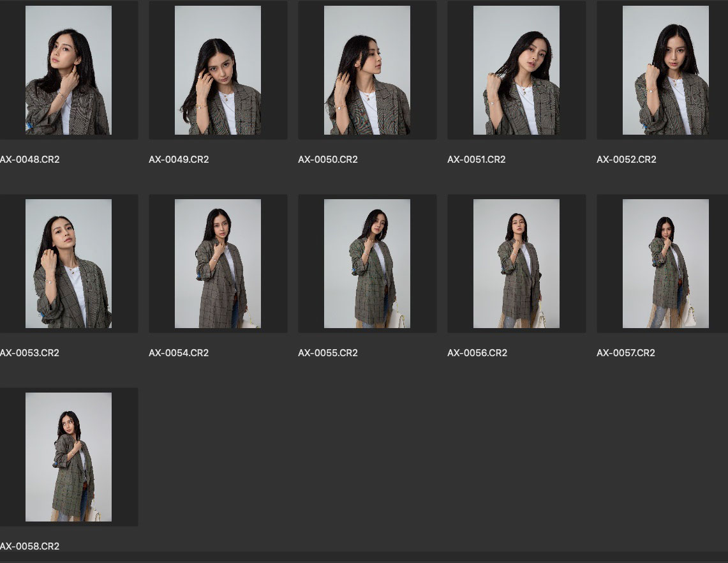Select the AX-0058.CR2 filename label
Screen dimensions: 728x563
[x=30, y=546]
